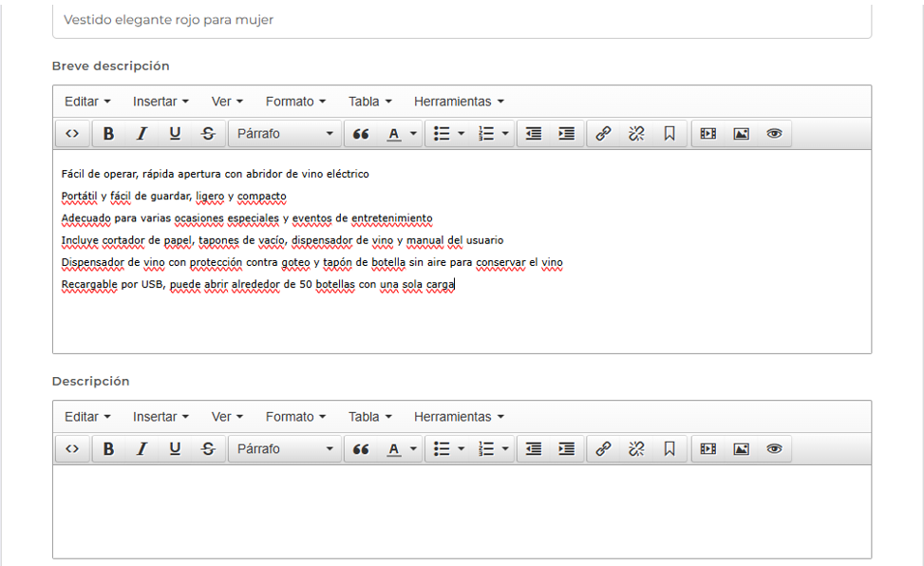Preview content in Descripción editor
Viewport: 924px width, 566px height.
click(774, 449)
